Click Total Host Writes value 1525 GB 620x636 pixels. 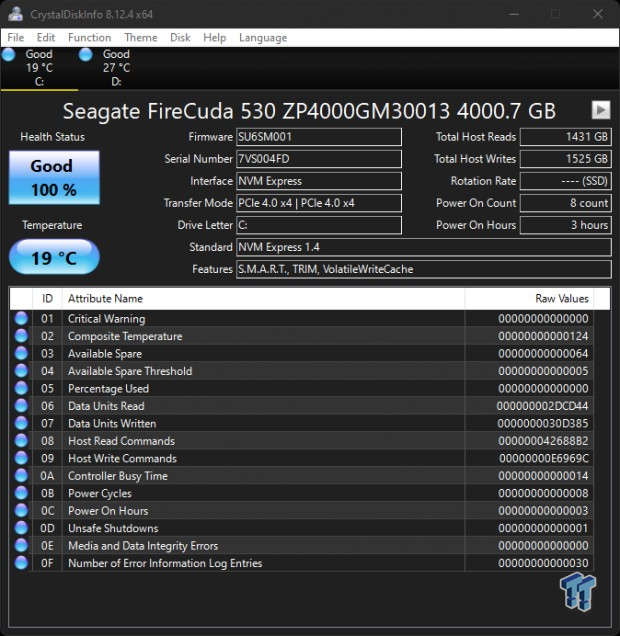[x=566, y=159]
